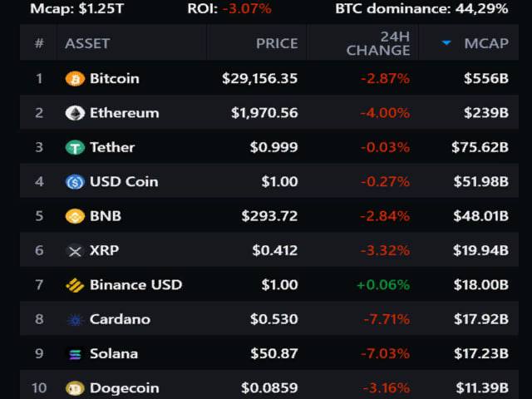Click the Ethereum logo icon
532x399 pixels.
[75, 113]
